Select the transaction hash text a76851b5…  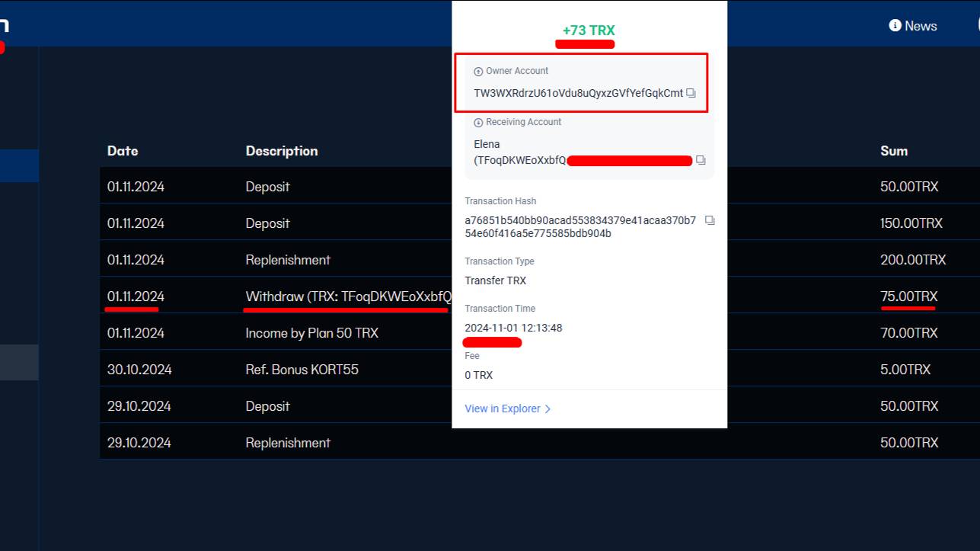click(580, 227)
